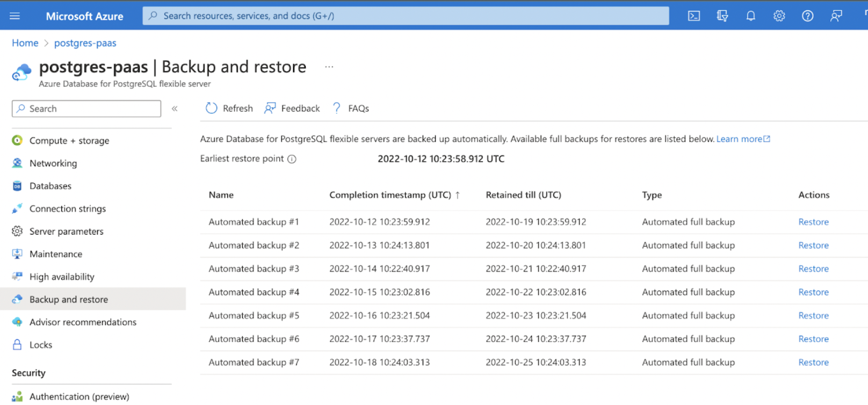868x405 pixels.
Task: Open Networking menu item
Action: point(53,163)
